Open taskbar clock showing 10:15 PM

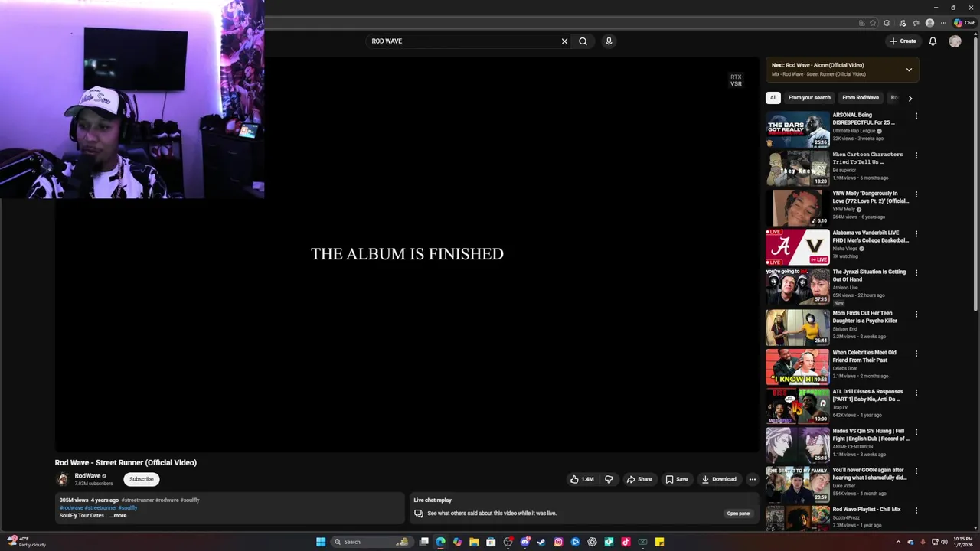[963, 542]
